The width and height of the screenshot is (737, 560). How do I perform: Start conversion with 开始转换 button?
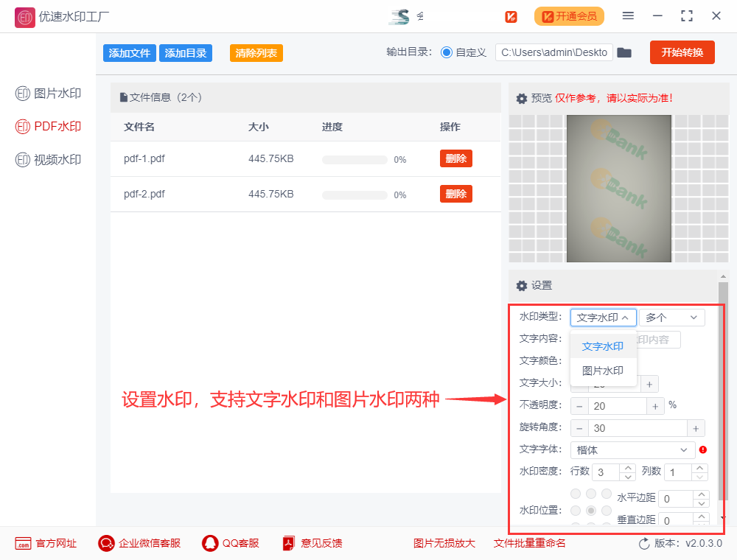tap(682, 52)
